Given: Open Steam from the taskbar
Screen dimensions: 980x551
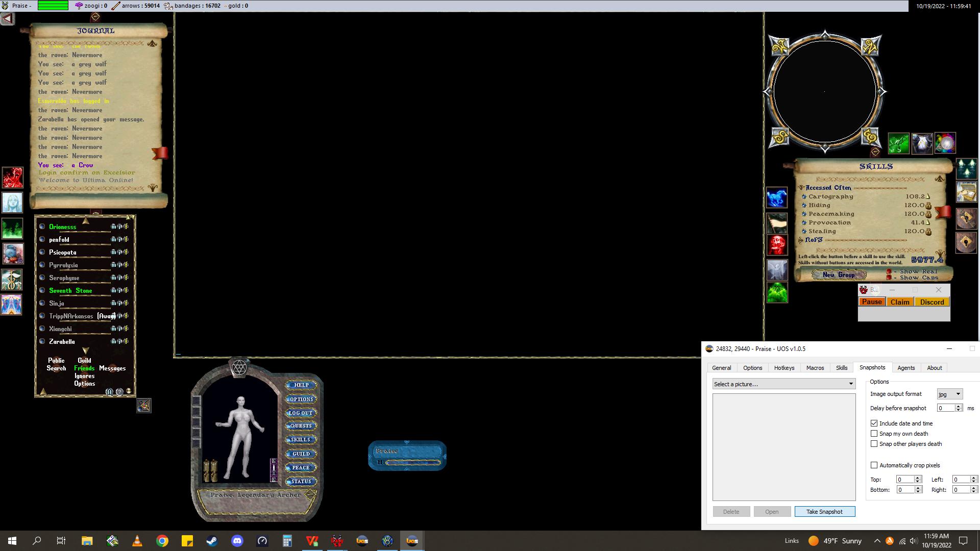Looking at the screenshot, I should pos(212,541).
